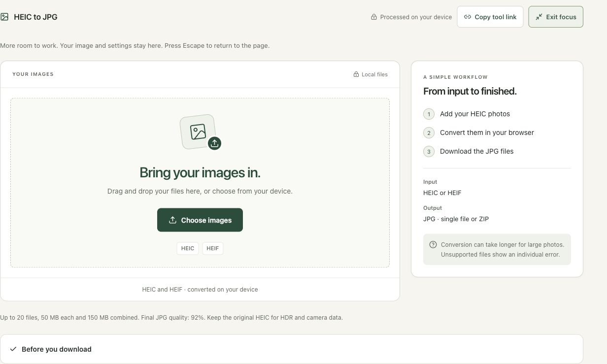Click the 'HEIC to JPG' page title
The image size is (607, 364).
pos(35,17)
